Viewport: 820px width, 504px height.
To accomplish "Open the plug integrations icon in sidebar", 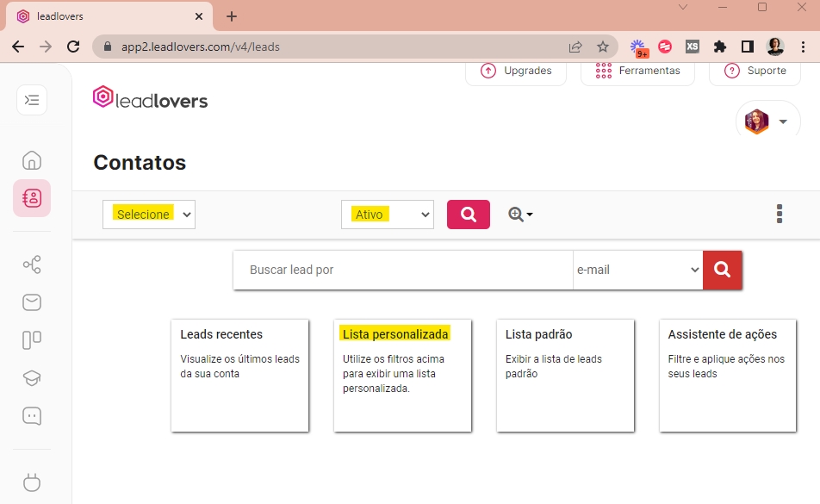I will [x=32, y=482].
